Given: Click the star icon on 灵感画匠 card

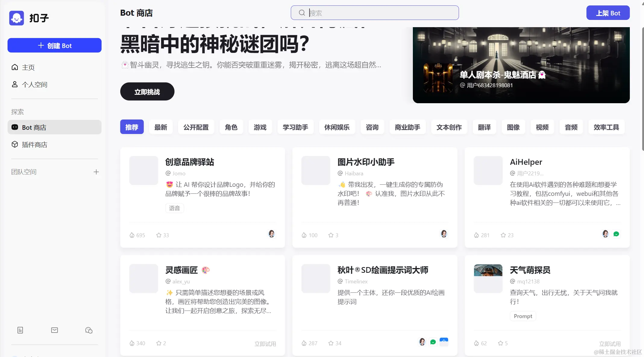Looking at the screenshot, I should pyautogui.click(x=159, y=343).
